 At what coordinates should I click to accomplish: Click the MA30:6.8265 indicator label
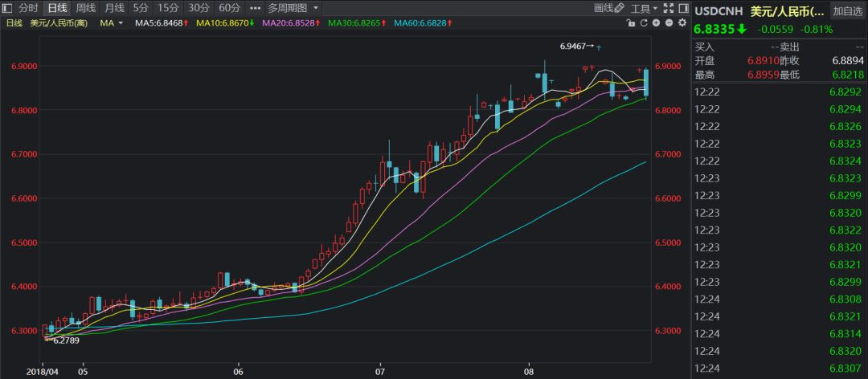coord(357,22)
